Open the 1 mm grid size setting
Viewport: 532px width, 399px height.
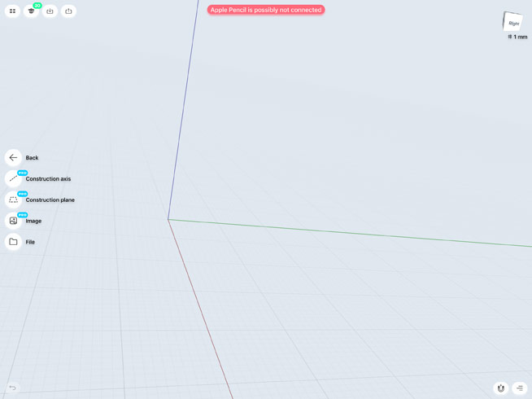(517, 37)
